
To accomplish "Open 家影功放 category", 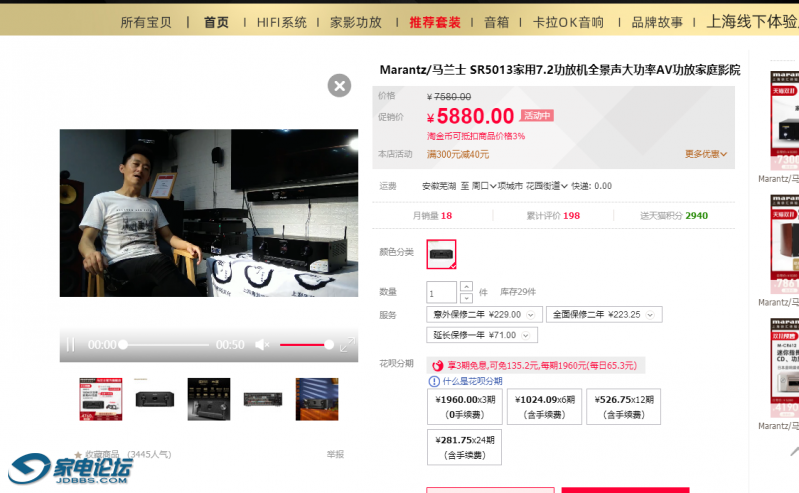I will click(356, 22).
